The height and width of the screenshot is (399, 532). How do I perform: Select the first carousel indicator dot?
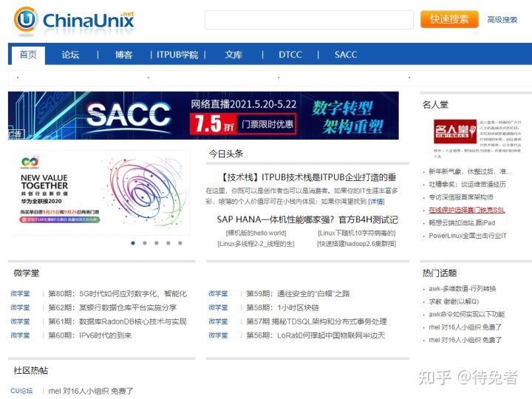click(x=133, y=242)
